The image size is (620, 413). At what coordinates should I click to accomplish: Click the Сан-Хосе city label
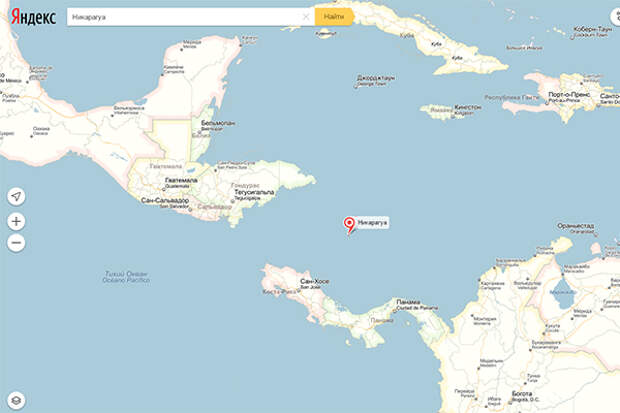click(314, 281)
